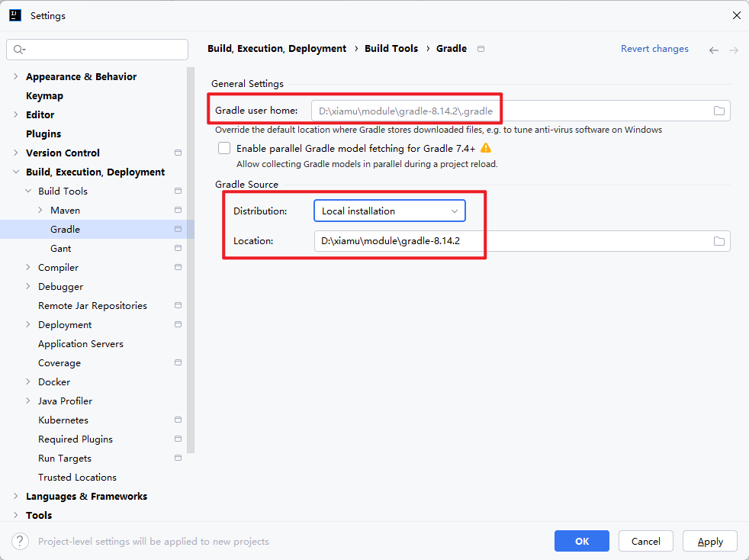Click project-level icon on Gant row

(178, 249)
